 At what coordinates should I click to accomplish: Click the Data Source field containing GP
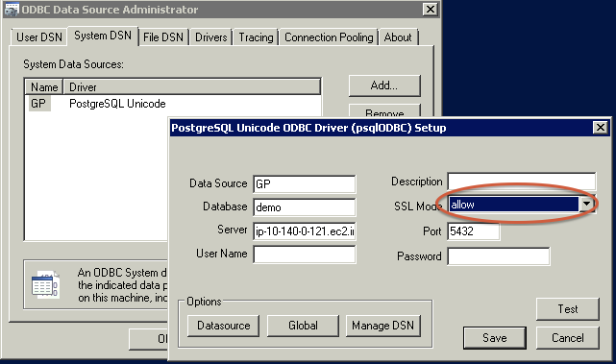coord(305,184)
